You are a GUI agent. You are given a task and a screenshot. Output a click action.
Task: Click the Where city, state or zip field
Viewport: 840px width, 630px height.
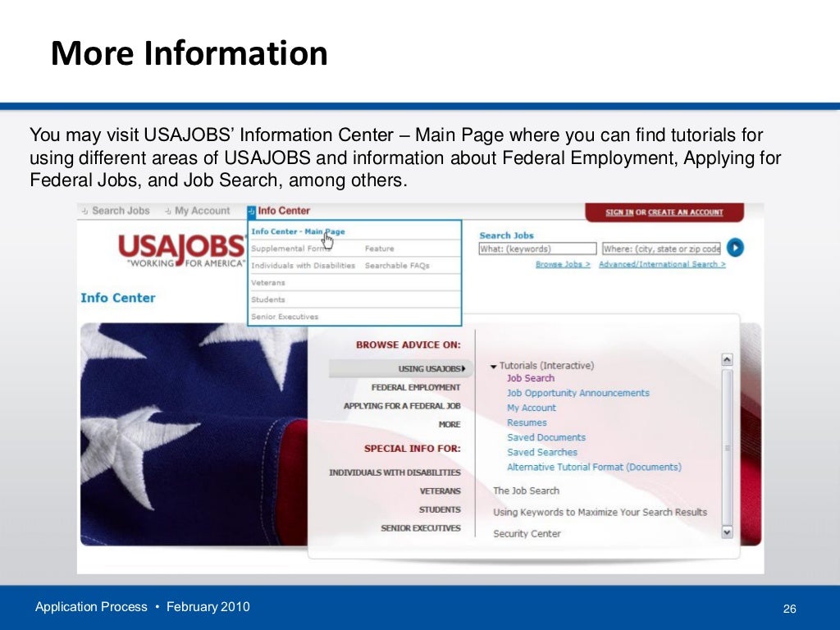[661, 249]
